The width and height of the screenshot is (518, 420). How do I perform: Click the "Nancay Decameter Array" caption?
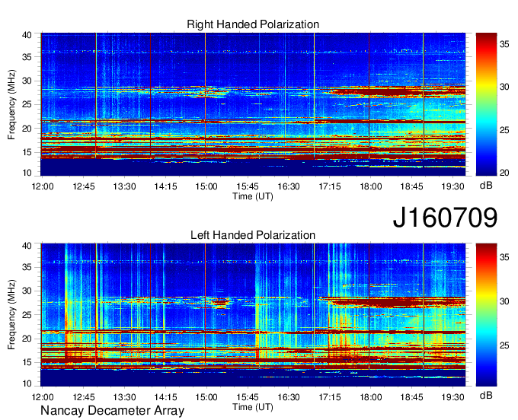tap(112, 411)
